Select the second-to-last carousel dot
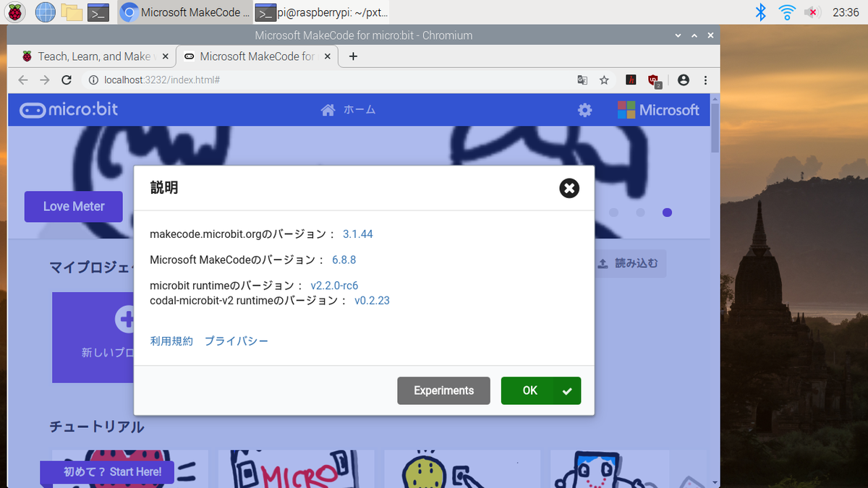The height and width of the screenshot is (488, 868). pyautogui.click(x=640, y=213)
